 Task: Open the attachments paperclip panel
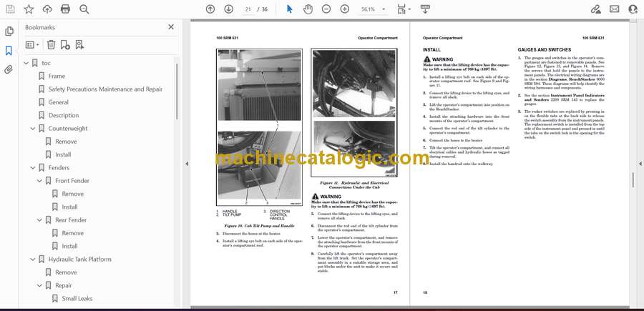pyautogui.click(x=9, y=70)
